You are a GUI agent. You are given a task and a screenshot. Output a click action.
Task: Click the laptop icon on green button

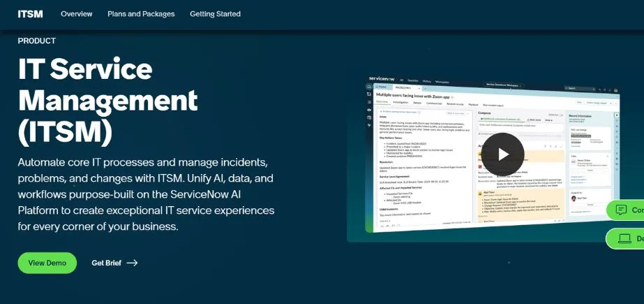pos(624,238)
